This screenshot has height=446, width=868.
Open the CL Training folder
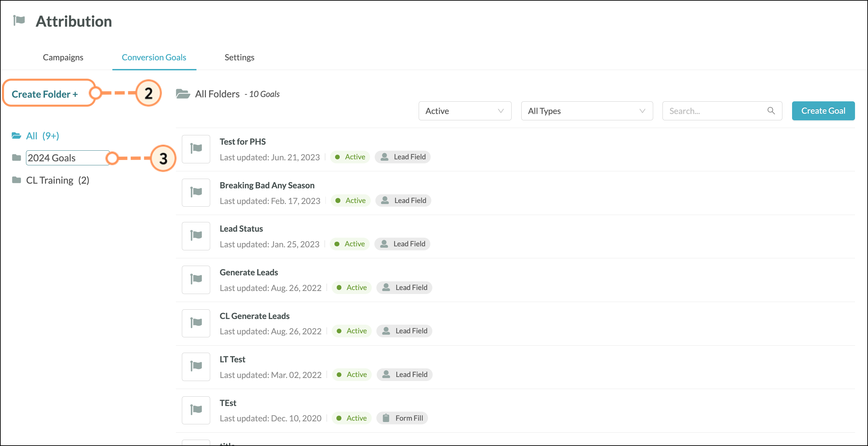(58, 180)
